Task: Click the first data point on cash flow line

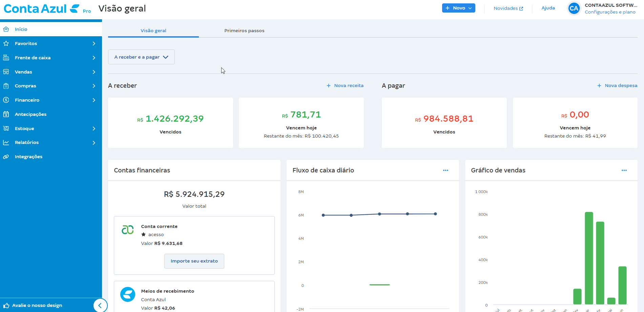Action: pos(323,215)
